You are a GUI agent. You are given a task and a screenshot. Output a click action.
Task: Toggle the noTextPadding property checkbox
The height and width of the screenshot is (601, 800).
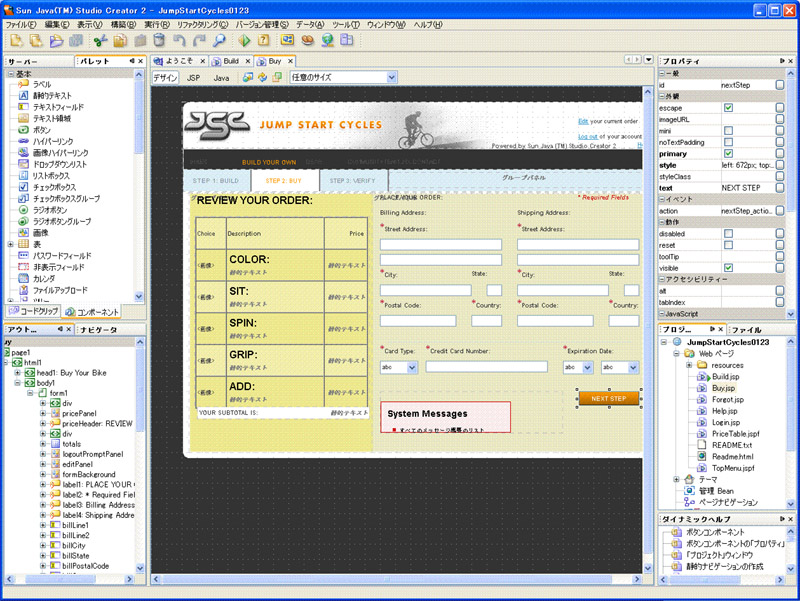pos(729,142)
